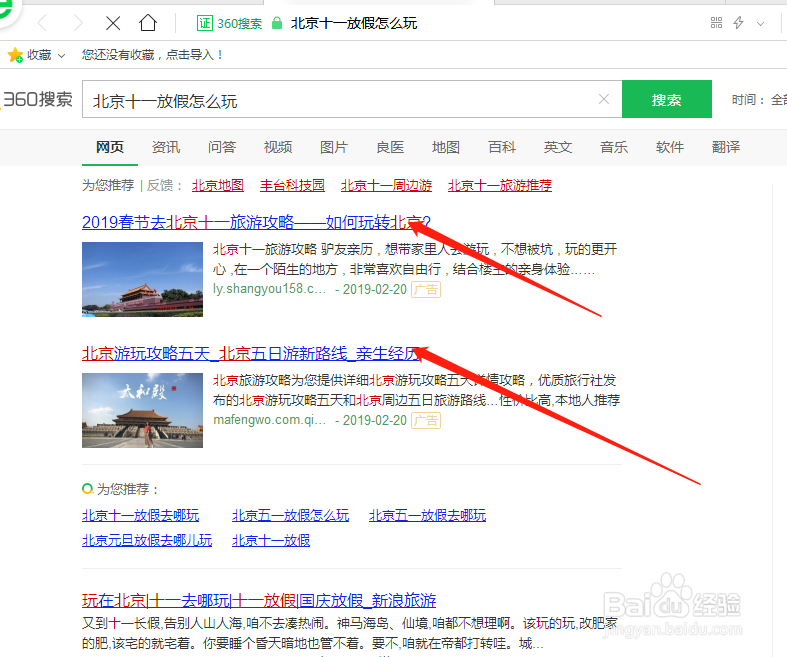
Task: Open the 时间 filter option
Action: pyautogui.click(x=759, y=100)
